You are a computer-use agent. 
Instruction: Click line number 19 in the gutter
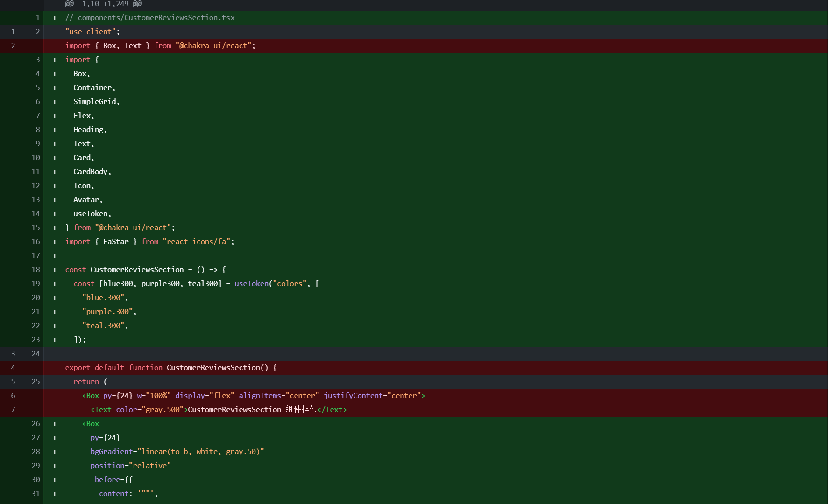pyautogui.click(x=36, y=284)
